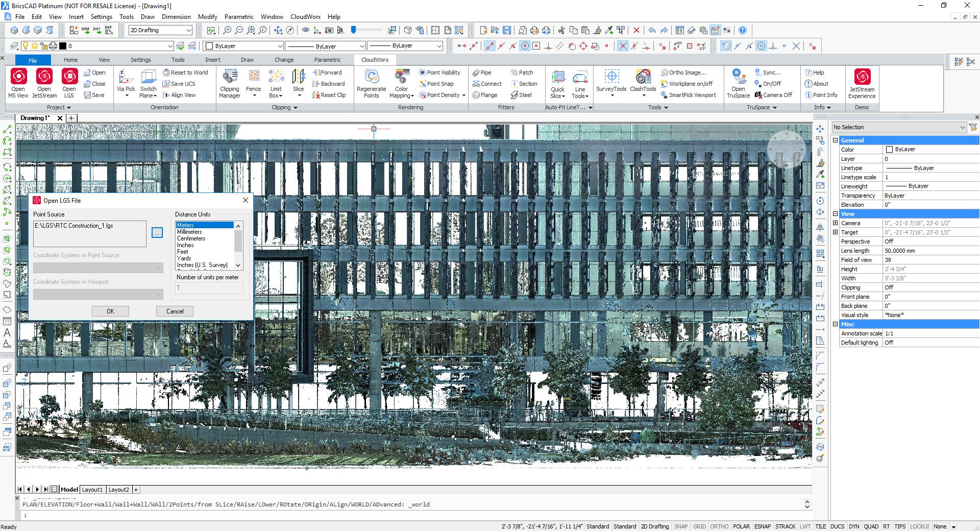This screenshot has height=531, width=980.
Task: Cancel the Open LGS File dialog
Action: tap(175, 311)
